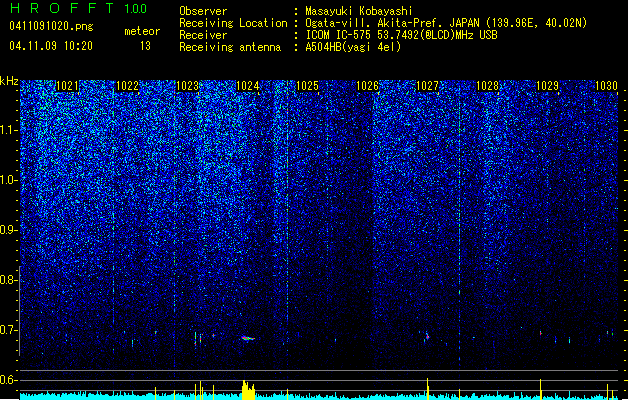Click the 1030 time axis label
The image size is (629, 400).
click(606, 86)
